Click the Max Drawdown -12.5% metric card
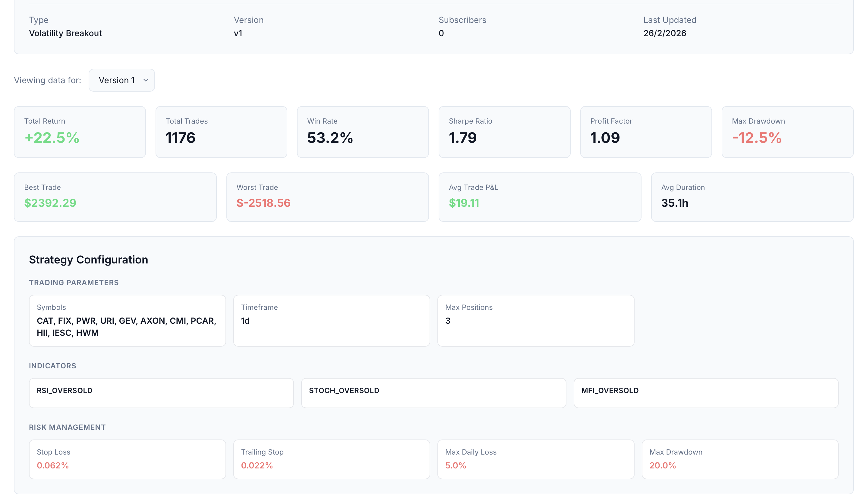The width and height of the screenshot is (867, 504). tap(787, 132)
